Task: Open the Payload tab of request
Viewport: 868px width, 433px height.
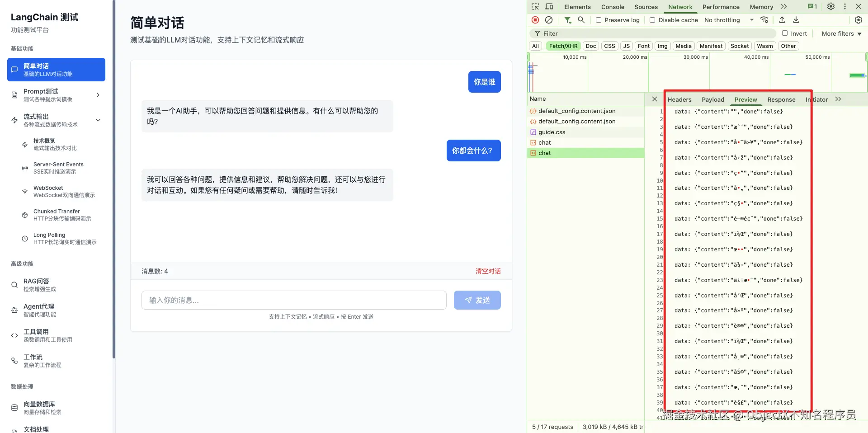Action: [713, 99]
